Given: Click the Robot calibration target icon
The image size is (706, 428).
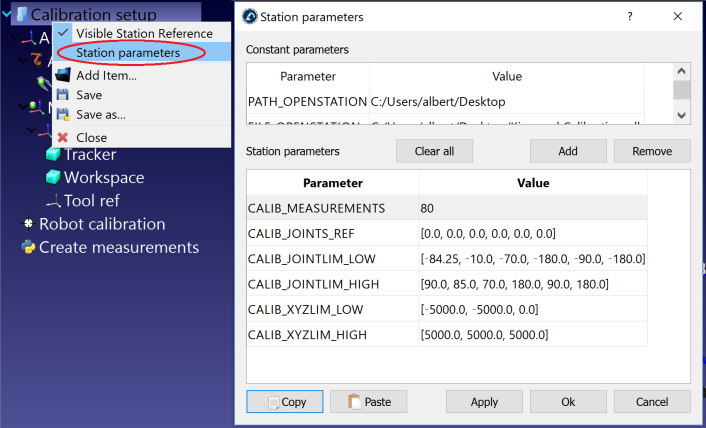Looking at the screenshot, I should click(x=28, y=224).
